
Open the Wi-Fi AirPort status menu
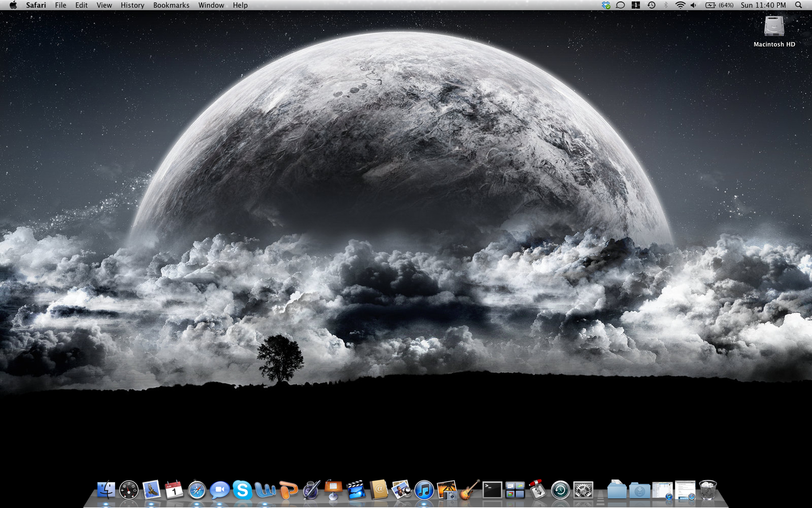(x=680, y=5)
